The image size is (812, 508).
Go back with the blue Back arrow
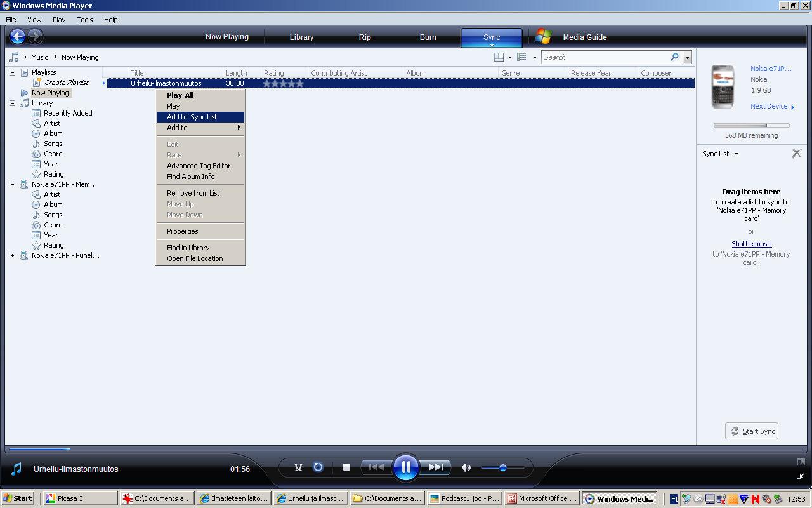[17, 37]
